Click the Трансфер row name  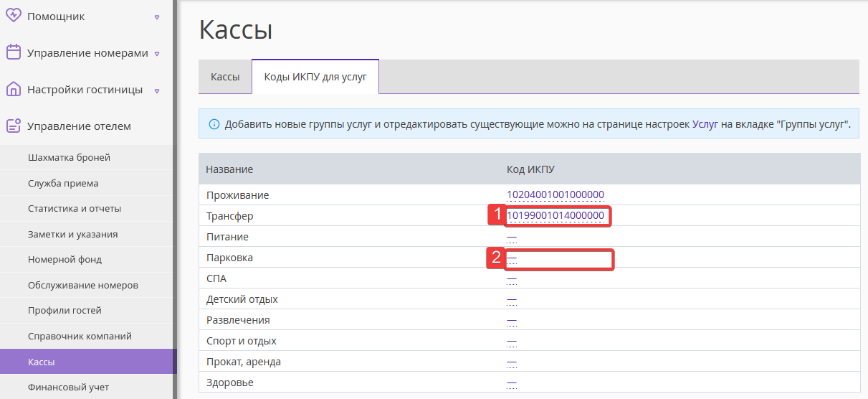(x=229, y=216)
